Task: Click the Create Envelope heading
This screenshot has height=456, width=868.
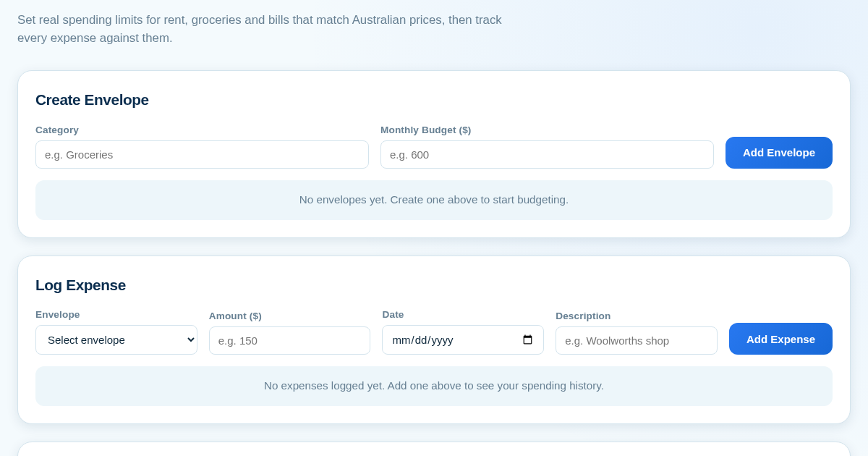Action: pyautogui.click(x=92, y=100)
